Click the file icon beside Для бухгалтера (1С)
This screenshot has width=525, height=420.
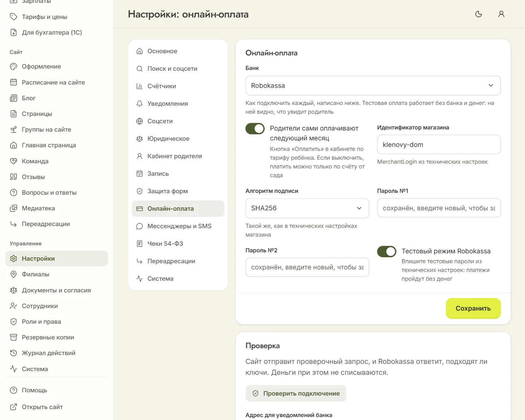13,32
